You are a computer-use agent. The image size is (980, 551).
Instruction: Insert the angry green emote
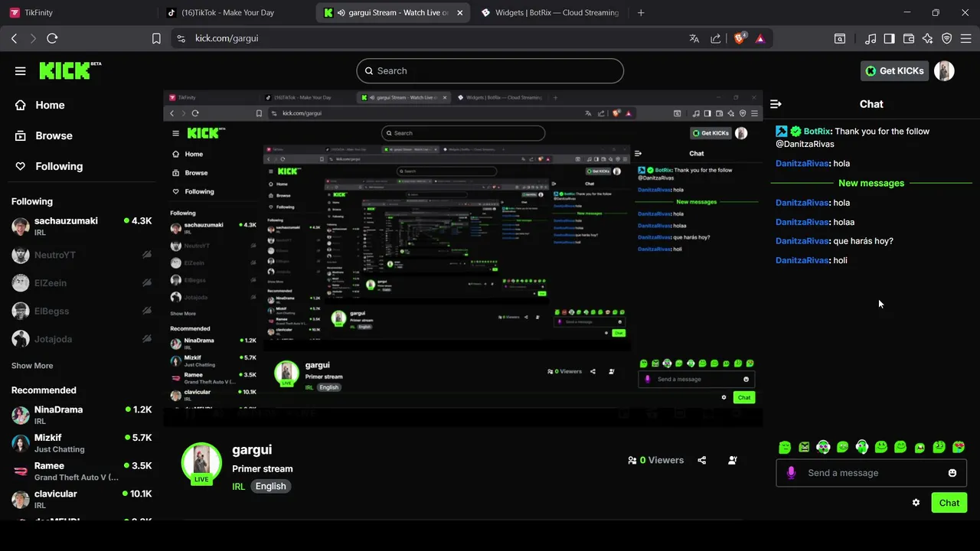[804, 447]
